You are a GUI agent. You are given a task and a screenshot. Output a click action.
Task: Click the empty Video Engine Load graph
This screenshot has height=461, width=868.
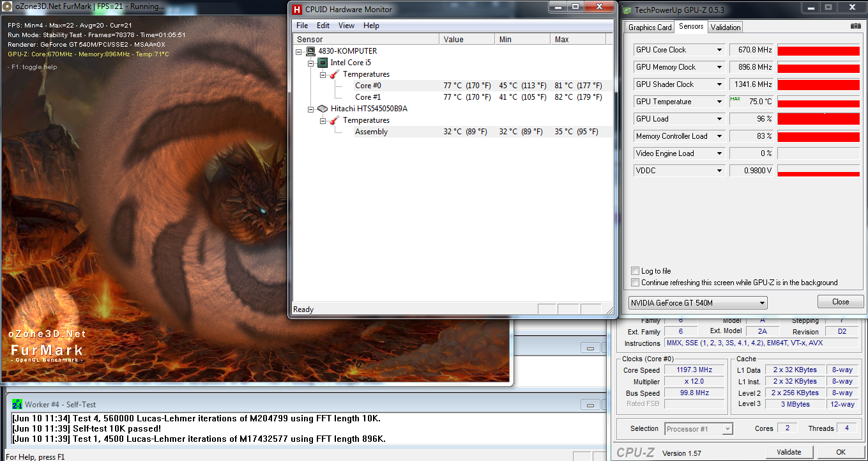coord(818,153)
